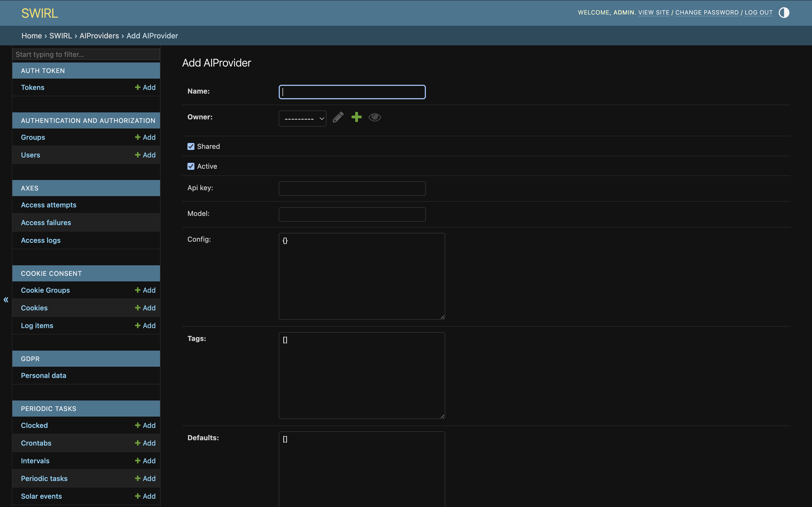View the selected owner with the eye icon
Viewport: 812px width, 507px height.
(375, 117)
